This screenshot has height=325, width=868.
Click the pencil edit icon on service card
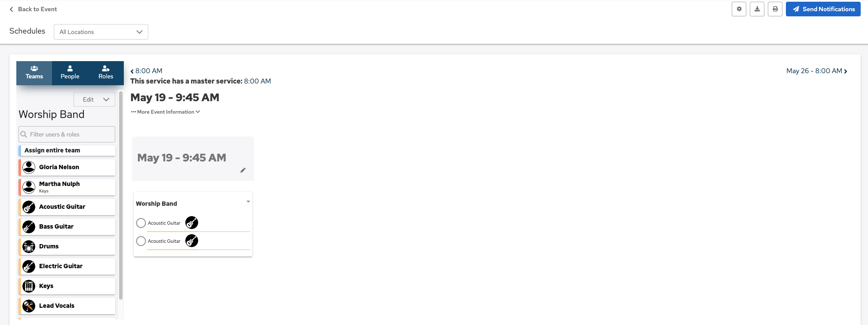coord(243,170)
